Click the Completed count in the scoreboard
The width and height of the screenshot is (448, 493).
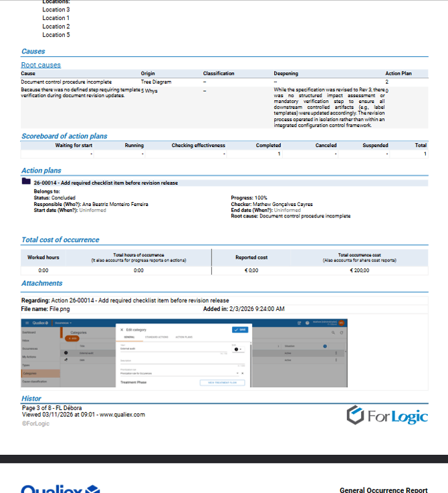pyautogui.click(x=279, y=154)
